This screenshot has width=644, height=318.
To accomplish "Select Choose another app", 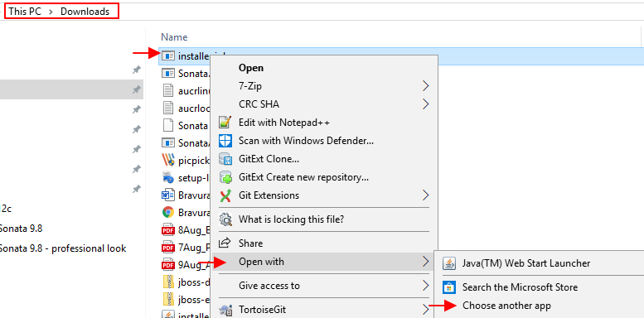I will tap(506, 306).
